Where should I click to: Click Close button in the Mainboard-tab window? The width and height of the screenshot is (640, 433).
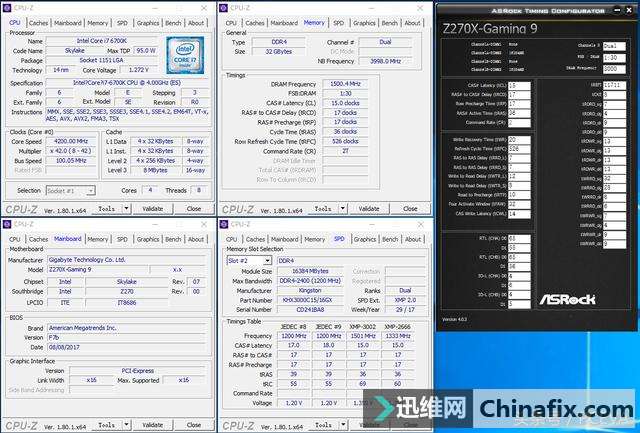(194, 425)
